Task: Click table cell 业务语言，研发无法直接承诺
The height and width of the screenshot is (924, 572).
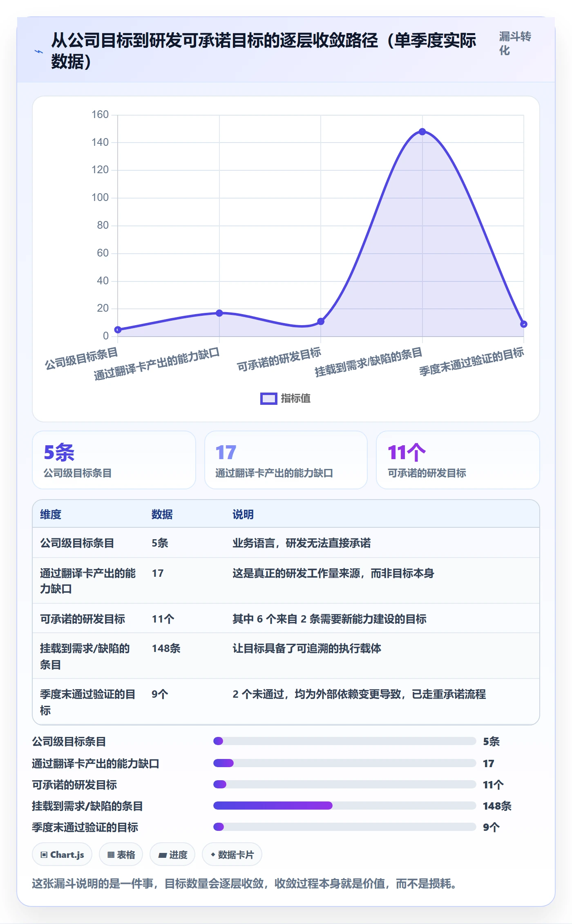Action: point(302,543)
